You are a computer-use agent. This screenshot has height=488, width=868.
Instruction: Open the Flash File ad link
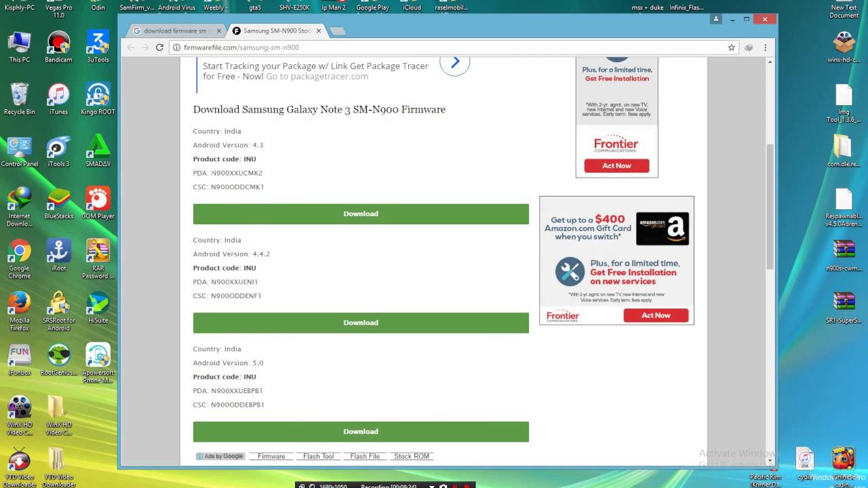pos(365,456)
